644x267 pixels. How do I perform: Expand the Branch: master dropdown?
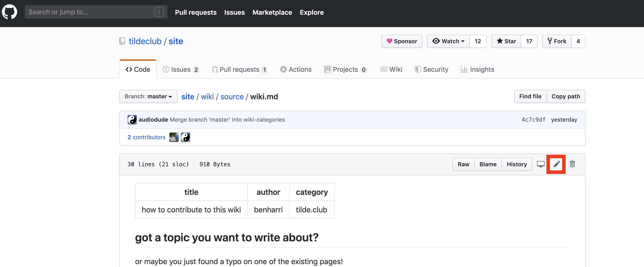148,96
